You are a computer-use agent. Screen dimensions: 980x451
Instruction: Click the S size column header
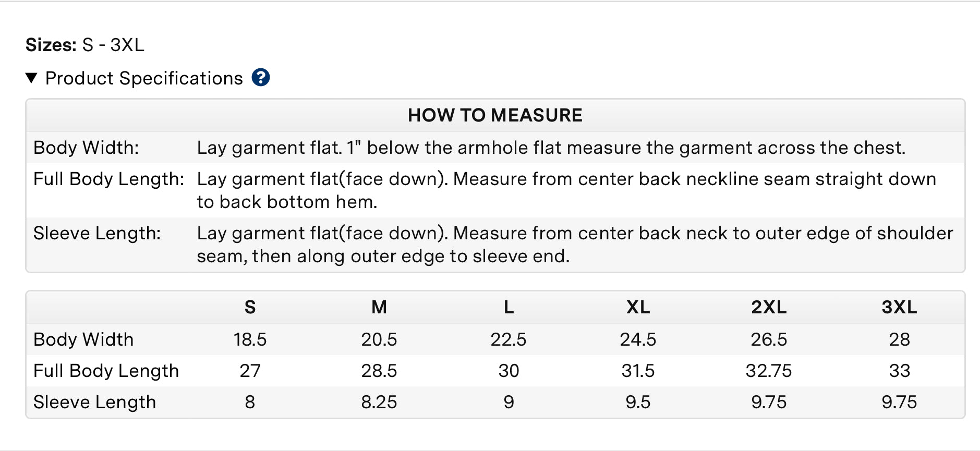pos(250,307)
